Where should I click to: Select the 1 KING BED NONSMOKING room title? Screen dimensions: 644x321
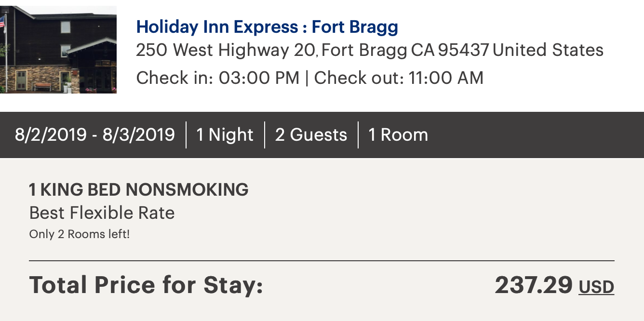coord(139,189)
